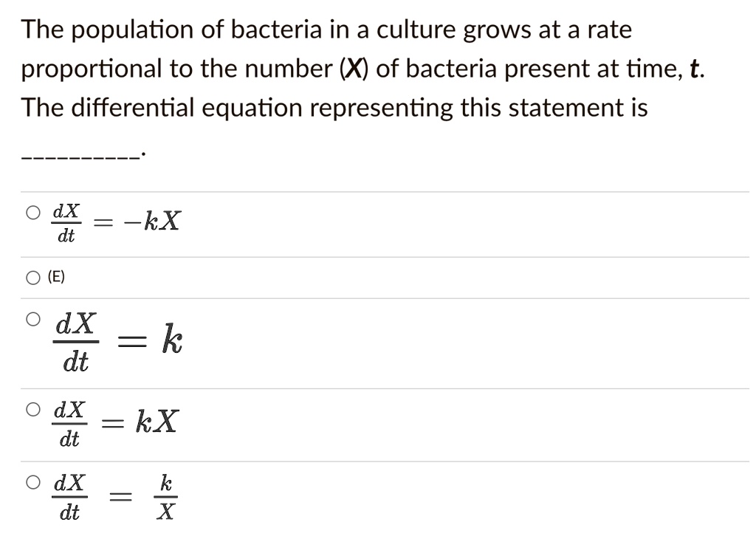756x536 pixels.
Task: Select the radio button for dX/dt = k
Action: tap(33, 319)
